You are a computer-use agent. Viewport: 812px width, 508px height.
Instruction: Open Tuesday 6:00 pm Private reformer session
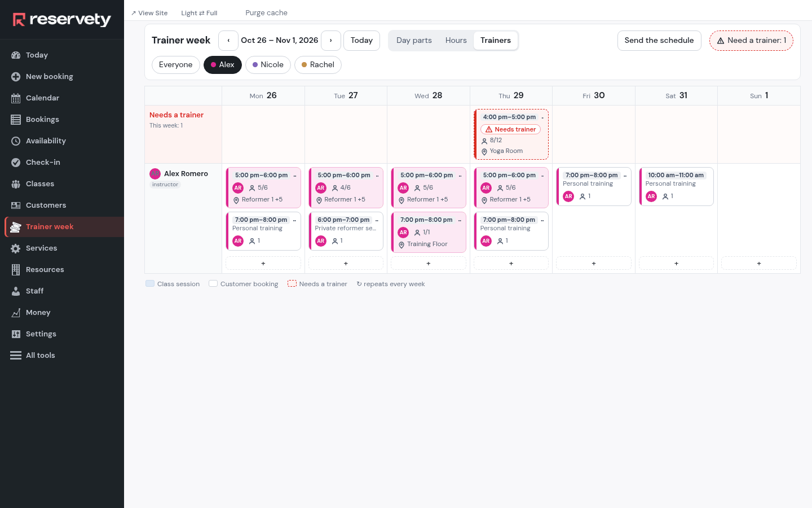[x=346, y=231]
